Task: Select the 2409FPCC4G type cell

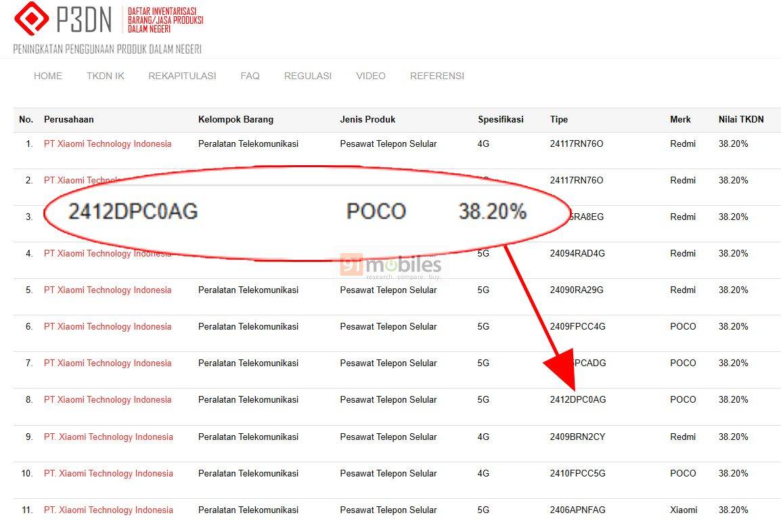Action: [577, 326]
